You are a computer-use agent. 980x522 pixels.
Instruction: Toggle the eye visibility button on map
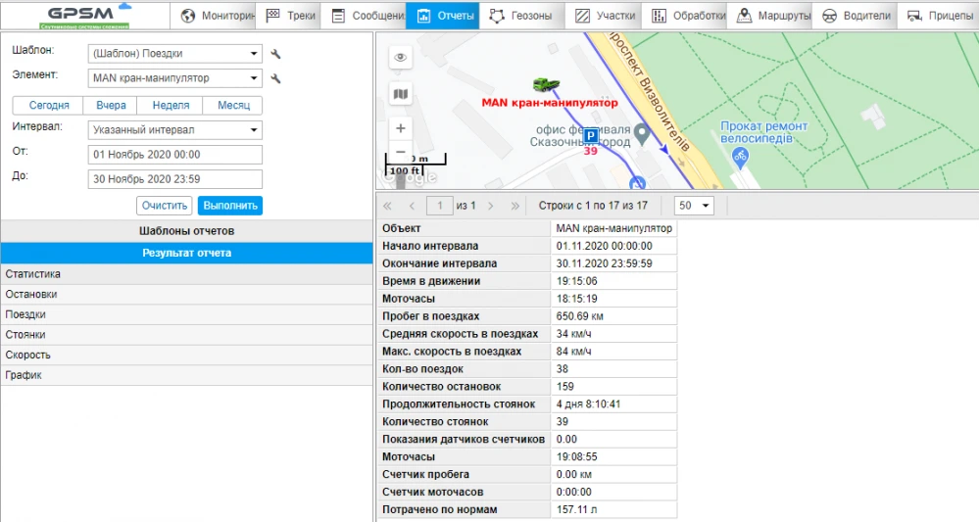[x=400, y=59]
